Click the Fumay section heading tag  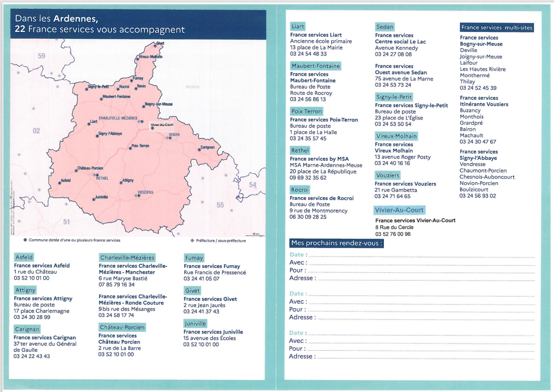click(x=194, y=258)
